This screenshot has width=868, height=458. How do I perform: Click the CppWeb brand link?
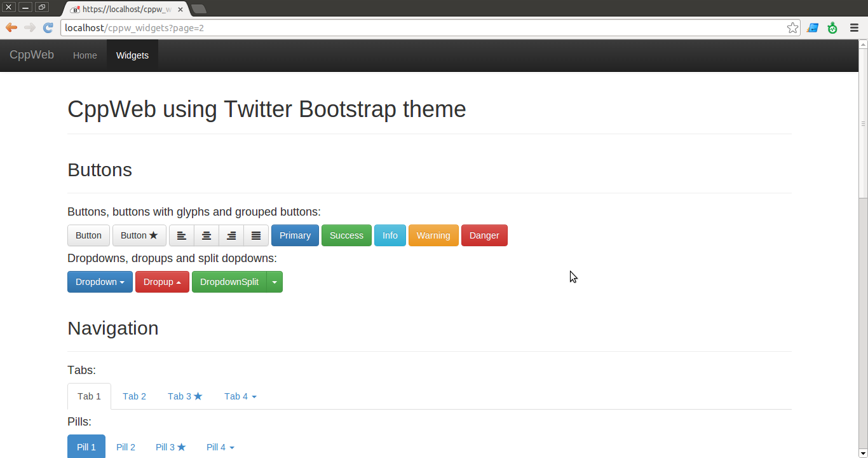click(x=32, y=55)
